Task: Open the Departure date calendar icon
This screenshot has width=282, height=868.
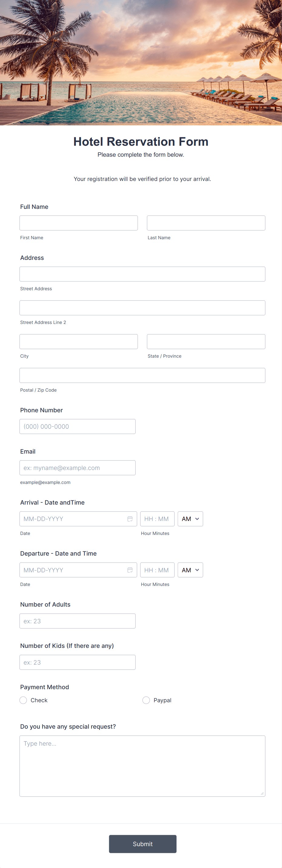Action: click(x=130, y=570)
